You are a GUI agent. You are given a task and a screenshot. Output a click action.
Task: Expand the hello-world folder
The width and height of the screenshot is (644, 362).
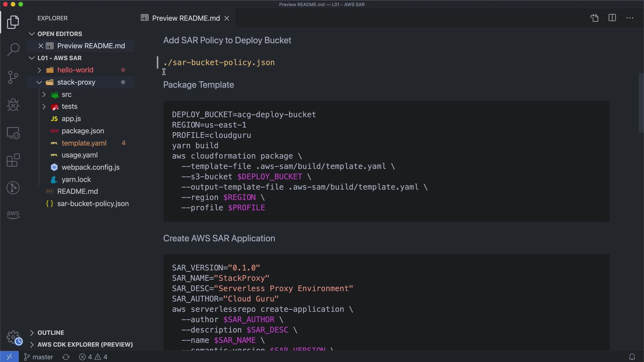coord(75,70)
